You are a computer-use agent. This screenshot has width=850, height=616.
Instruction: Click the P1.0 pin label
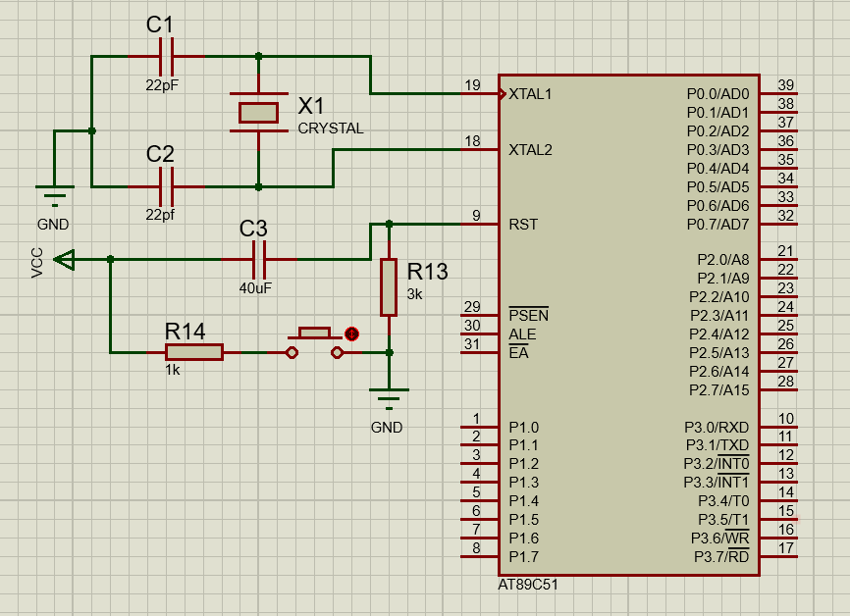coord(524,428)
